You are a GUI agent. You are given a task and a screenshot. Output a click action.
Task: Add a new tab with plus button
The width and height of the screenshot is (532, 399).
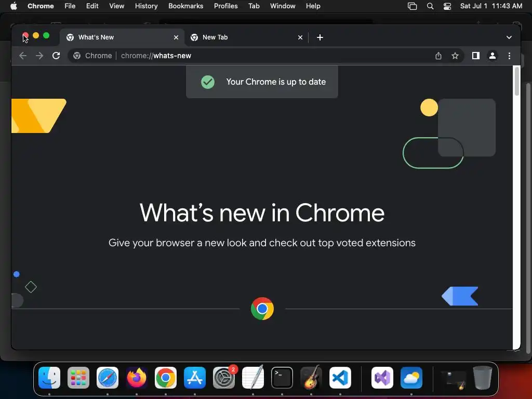320,37
